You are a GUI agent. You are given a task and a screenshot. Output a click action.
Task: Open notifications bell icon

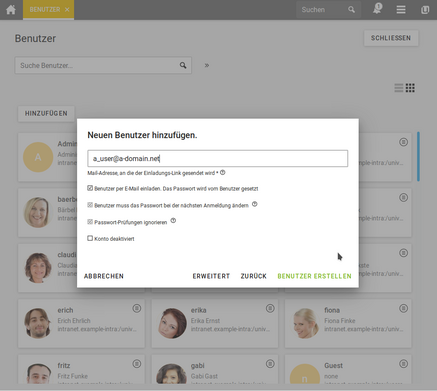377,9
